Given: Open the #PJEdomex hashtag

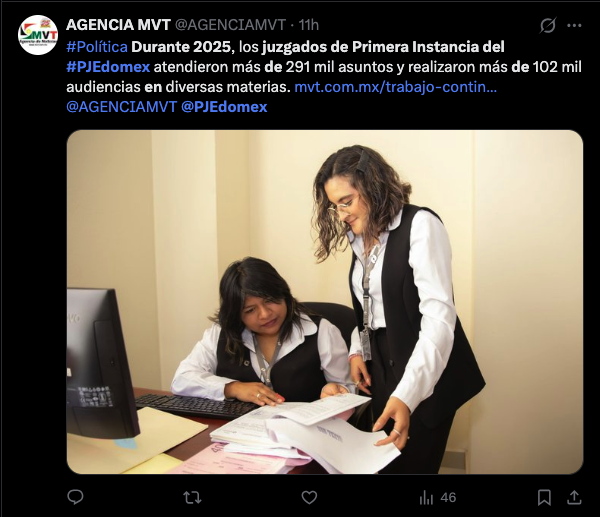Looking at the screenshot, I should click(108, 67).
